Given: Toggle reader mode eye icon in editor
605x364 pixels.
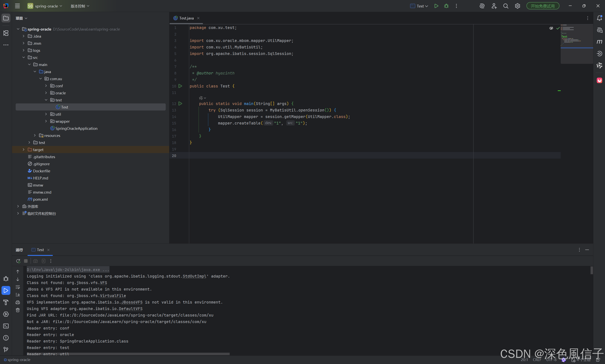Looking at the screenshot, I should pos(551,28).
